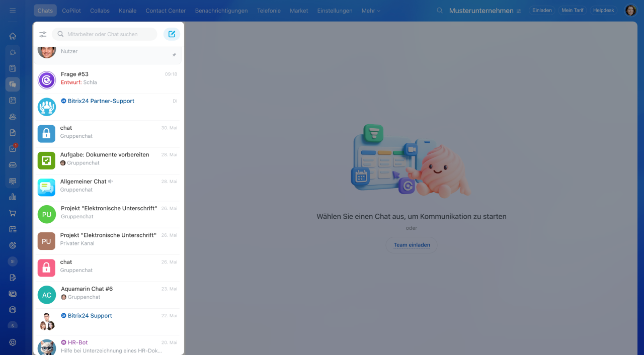Open the safe vault sidebar icon
Viewport: 644px width, 355px height.
coord(13,310)
